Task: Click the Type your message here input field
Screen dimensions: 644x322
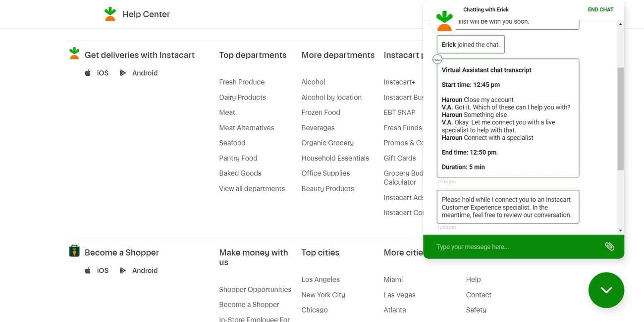Action: (x=495, y=246)
